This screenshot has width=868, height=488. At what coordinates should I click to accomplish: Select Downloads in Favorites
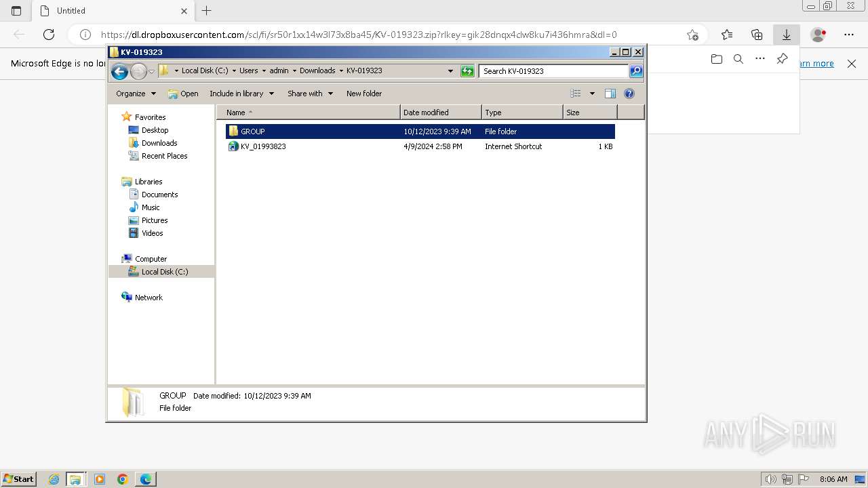point(159,143)
